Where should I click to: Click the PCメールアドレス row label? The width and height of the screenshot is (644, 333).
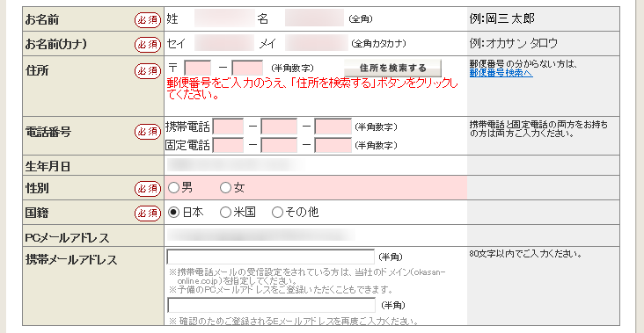68,237
